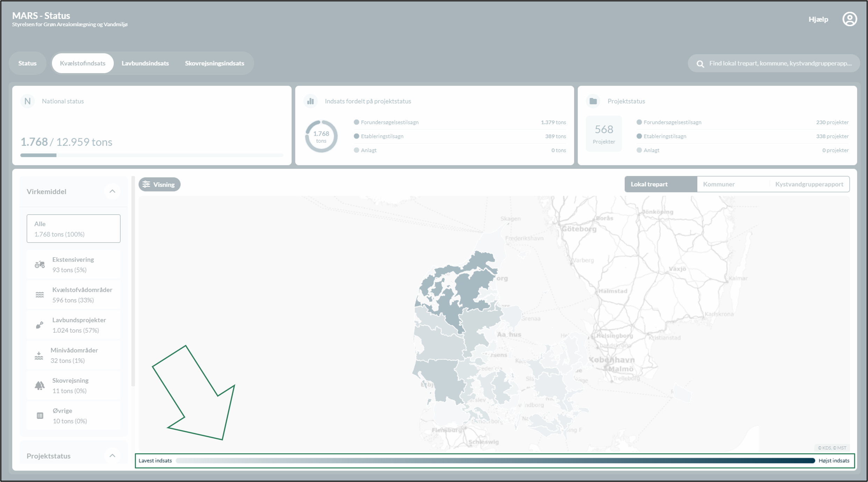Viewport: 868px width, 482px height.
Task: Click the national status progress bar
Action: point(152,155)
